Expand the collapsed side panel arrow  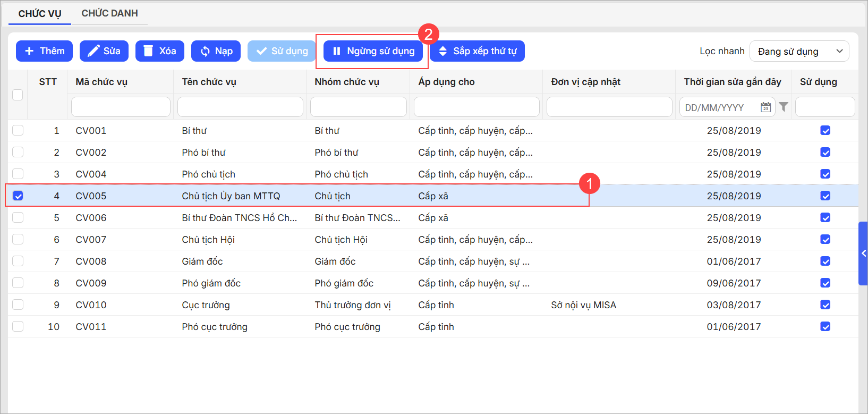point(863,254)
